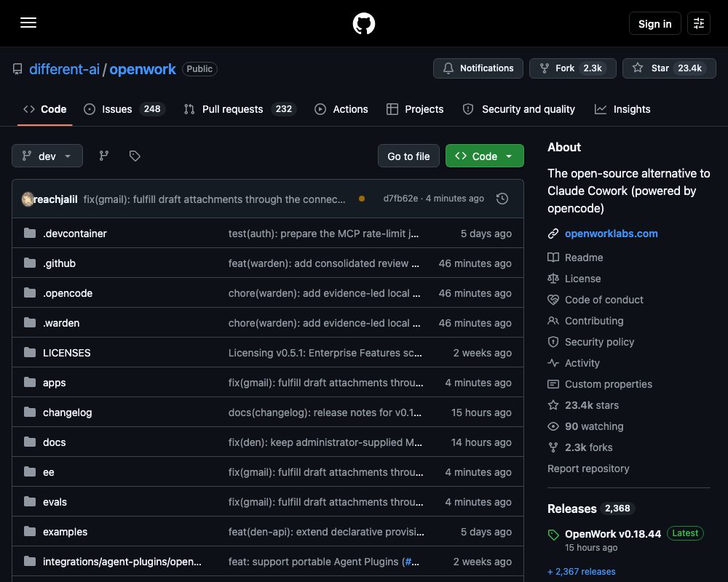This screenshot has width=728, height=582.
Task: Click the Notifications bell button
Action: [478, 68]
